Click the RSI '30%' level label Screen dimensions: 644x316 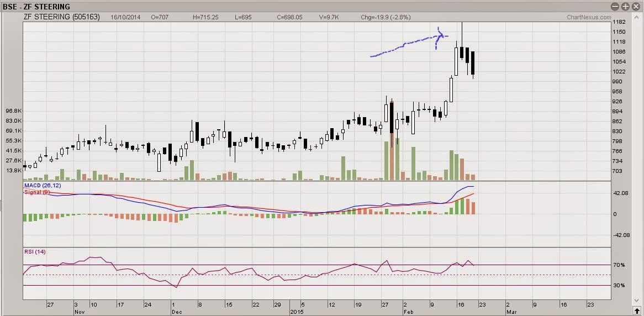pos(619,286)
